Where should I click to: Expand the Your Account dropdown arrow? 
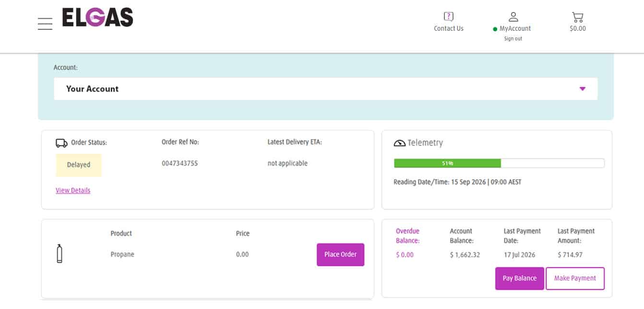[x=583, y=89]
